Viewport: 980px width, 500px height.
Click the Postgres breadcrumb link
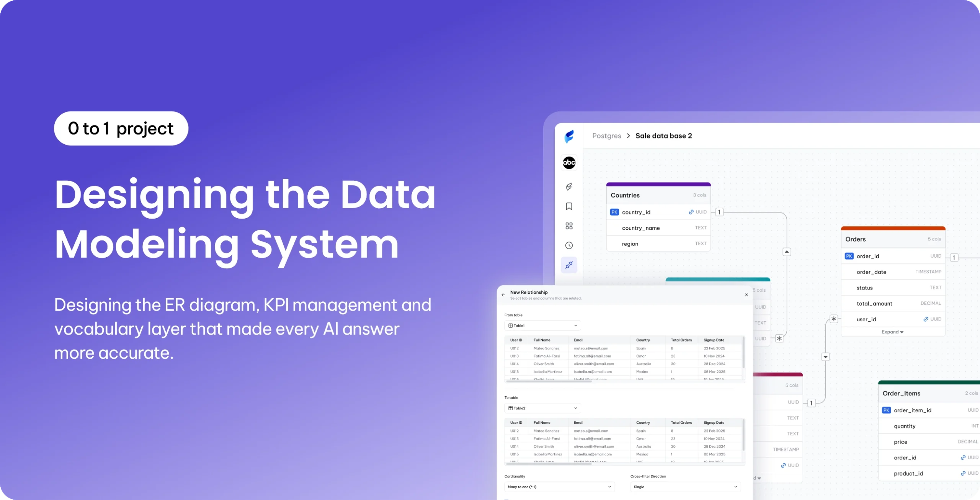click(x=606, y=136)
